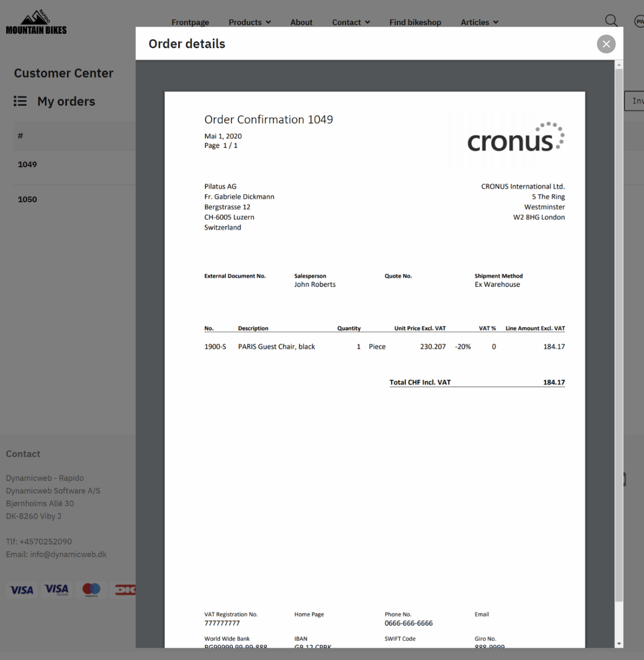Viewport: 644px width, 660px height.
Task: Open the About page from navigation
Action: [x=301, y=22]
